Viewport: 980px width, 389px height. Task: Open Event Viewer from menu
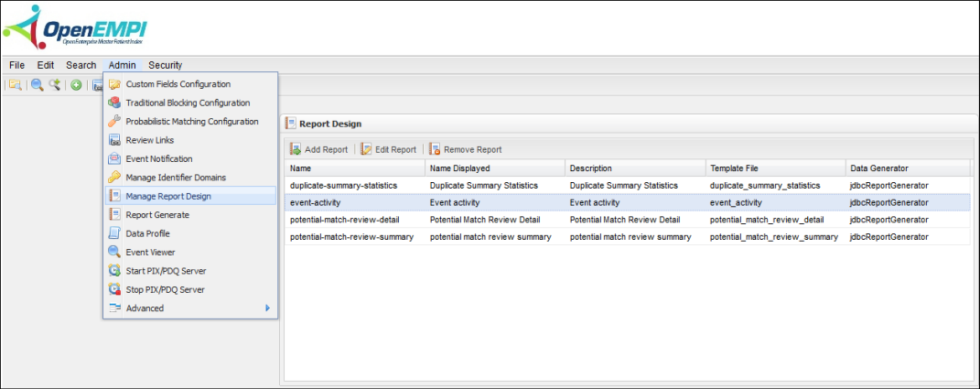[190, 252]
